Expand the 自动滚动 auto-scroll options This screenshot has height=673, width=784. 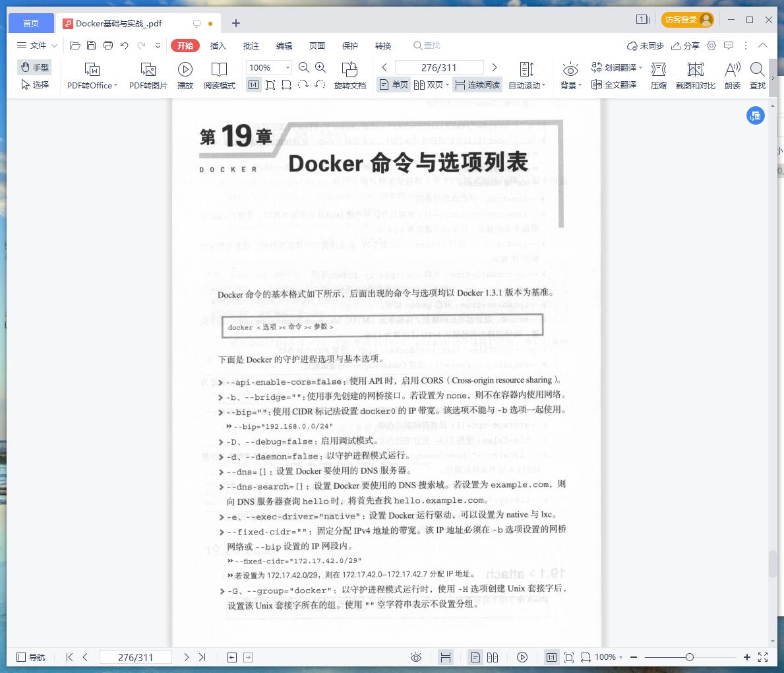tap(543, 86)
